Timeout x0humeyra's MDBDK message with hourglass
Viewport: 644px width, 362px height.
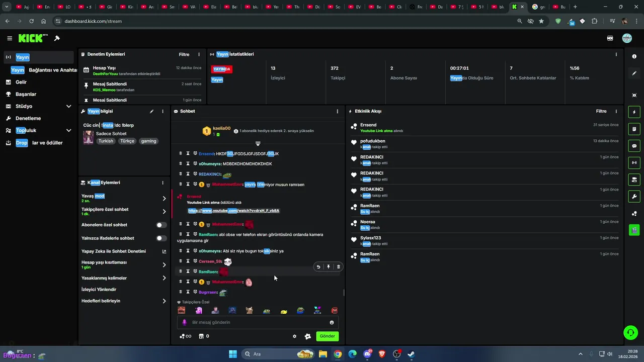coord(188,164)
